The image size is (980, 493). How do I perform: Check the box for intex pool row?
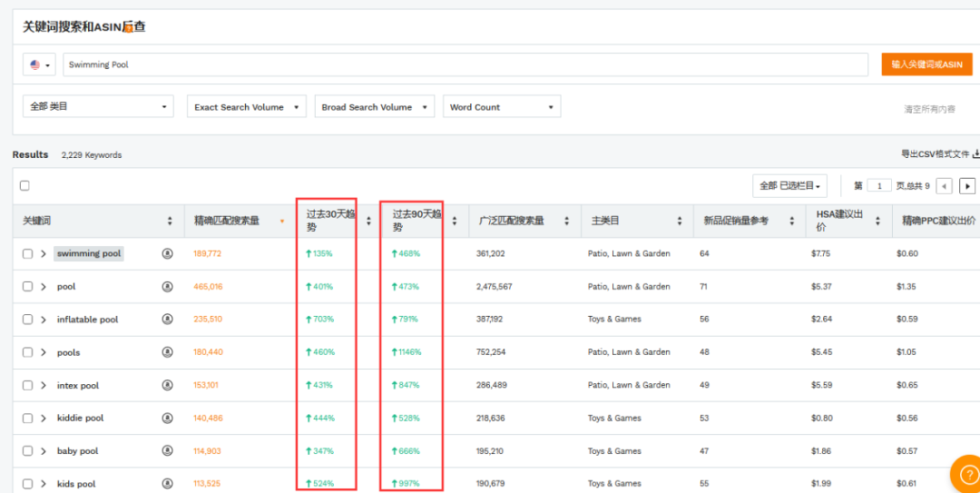pos(27,385)
